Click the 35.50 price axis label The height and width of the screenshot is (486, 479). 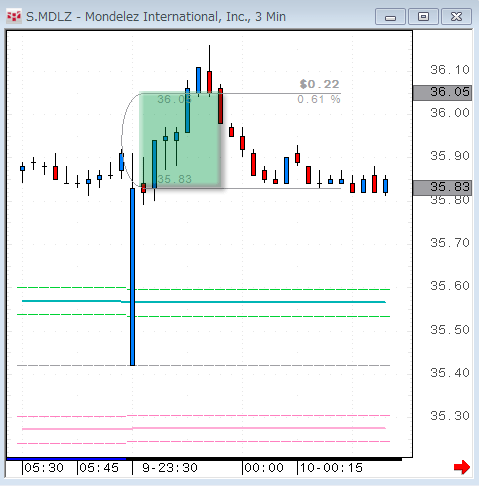450,329
